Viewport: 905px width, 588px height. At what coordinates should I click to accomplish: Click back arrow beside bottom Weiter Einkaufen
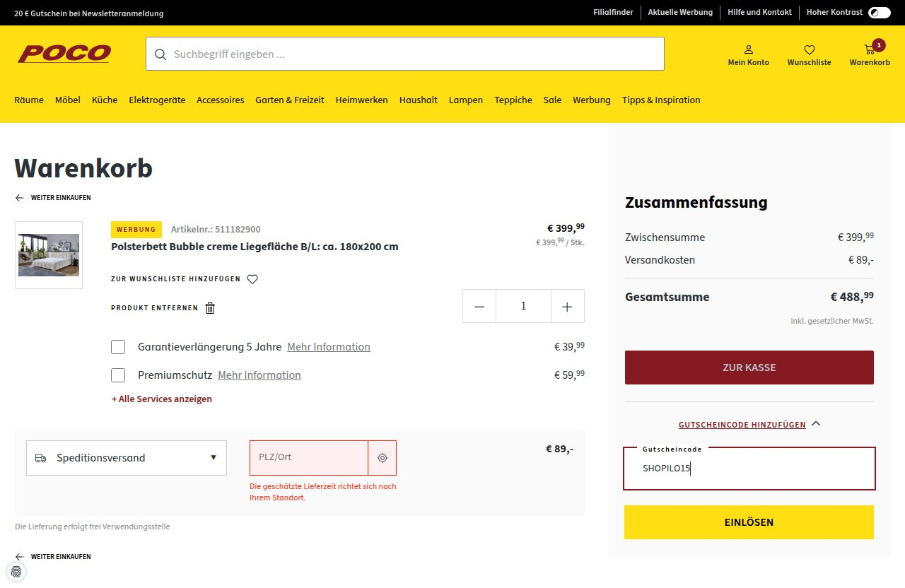pyautogui.click(x=20, y=557)
